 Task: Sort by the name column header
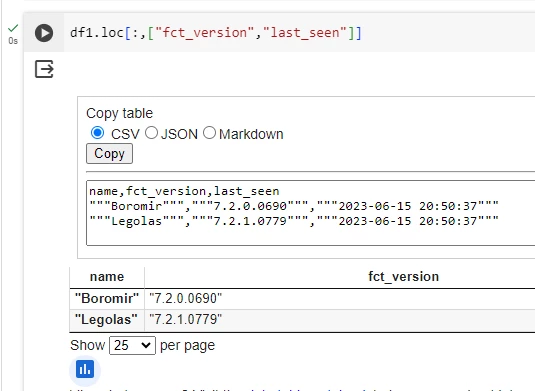(107, 277)
